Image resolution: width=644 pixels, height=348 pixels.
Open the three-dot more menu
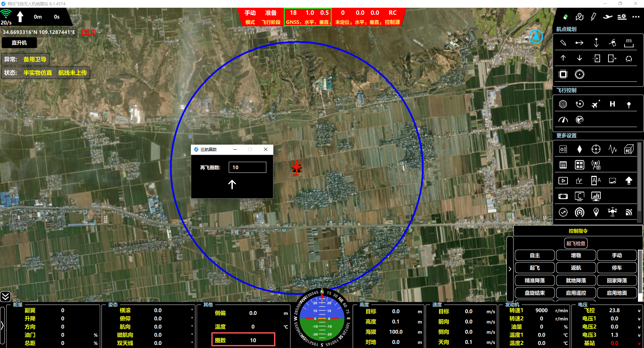point(636,17)
